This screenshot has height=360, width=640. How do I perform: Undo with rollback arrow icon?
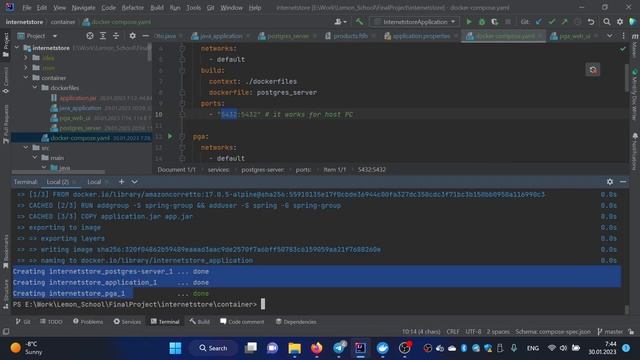tap(591, 22)
